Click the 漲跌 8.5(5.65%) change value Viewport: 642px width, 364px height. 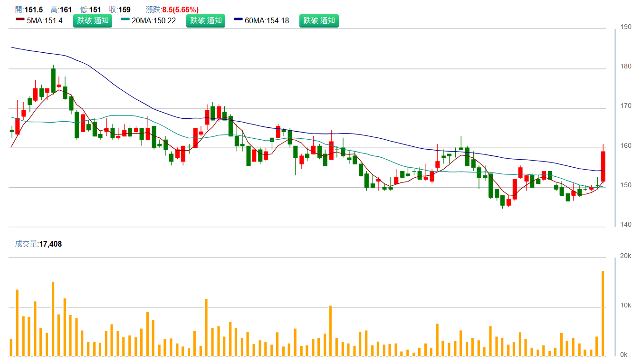[x=180, y=10]
